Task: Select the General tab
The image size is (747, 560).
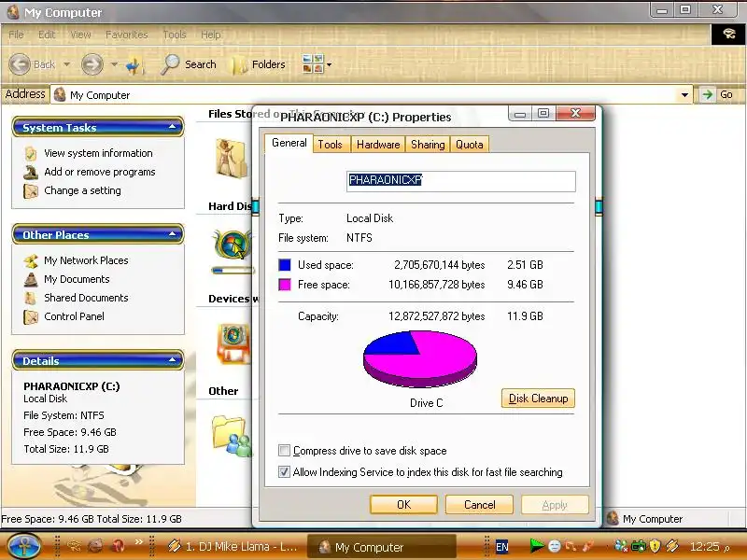Action: (x=289, y=143)
